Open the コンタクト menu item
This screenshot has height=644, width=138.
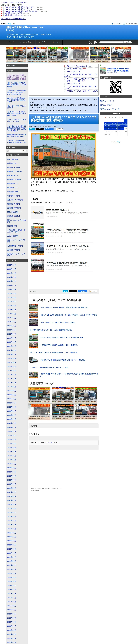43,43
